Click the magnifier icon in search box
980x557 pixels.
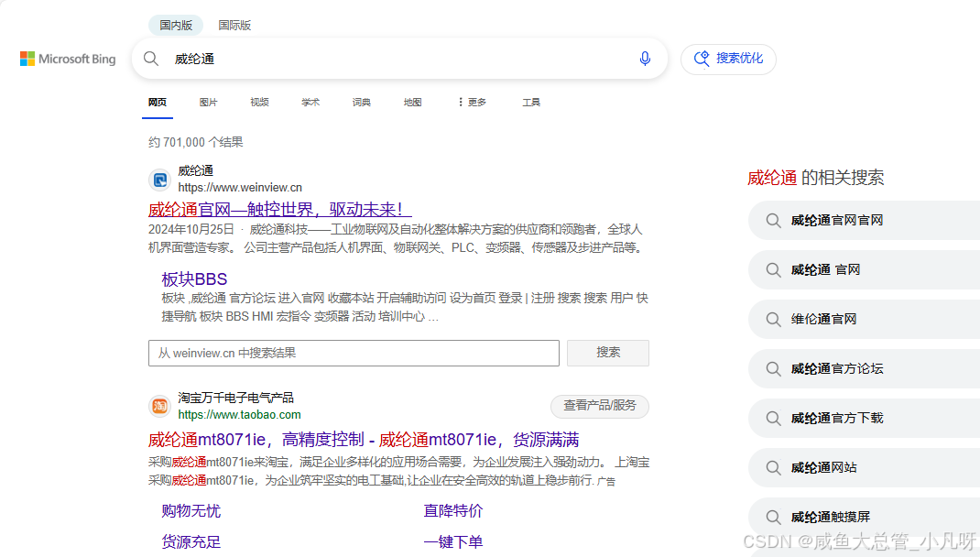pyautogui.click(x=150, y=59)
